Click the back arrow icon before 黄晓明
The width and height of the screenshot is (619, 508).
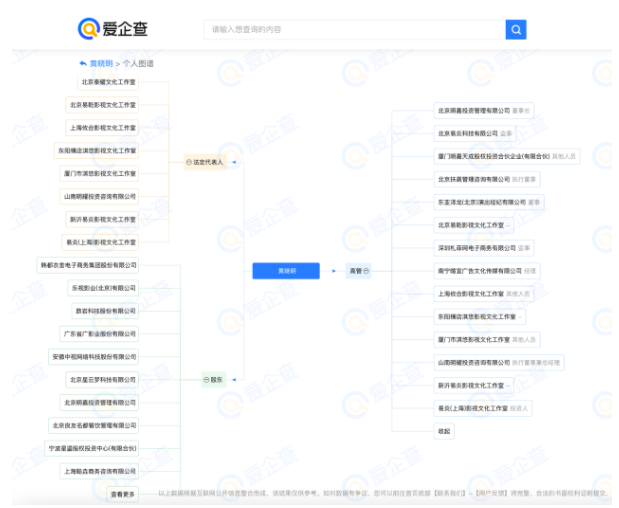[83, 63]
